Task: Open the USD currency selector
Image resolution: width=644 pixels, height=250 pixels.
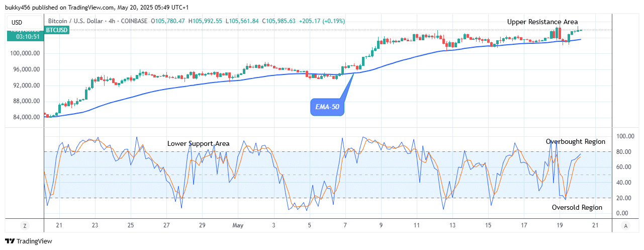Action: (17, 22)
